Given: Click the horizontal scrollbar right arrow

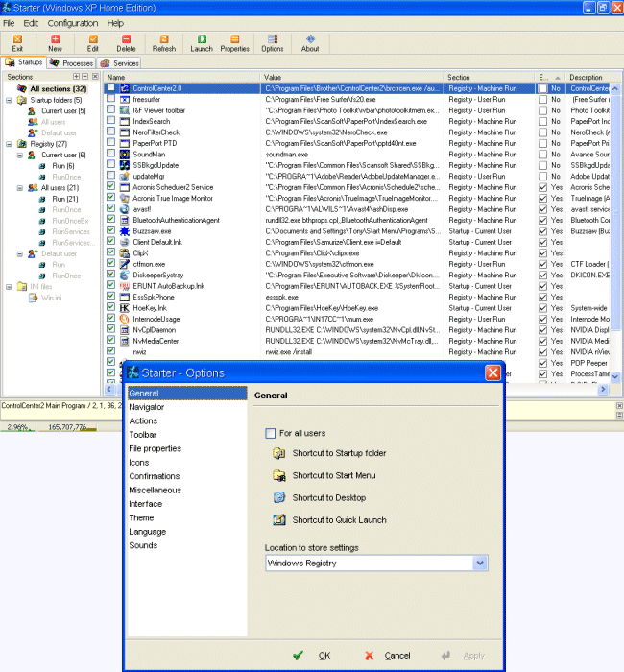Looking at the screenshot, I should point(603,389).
